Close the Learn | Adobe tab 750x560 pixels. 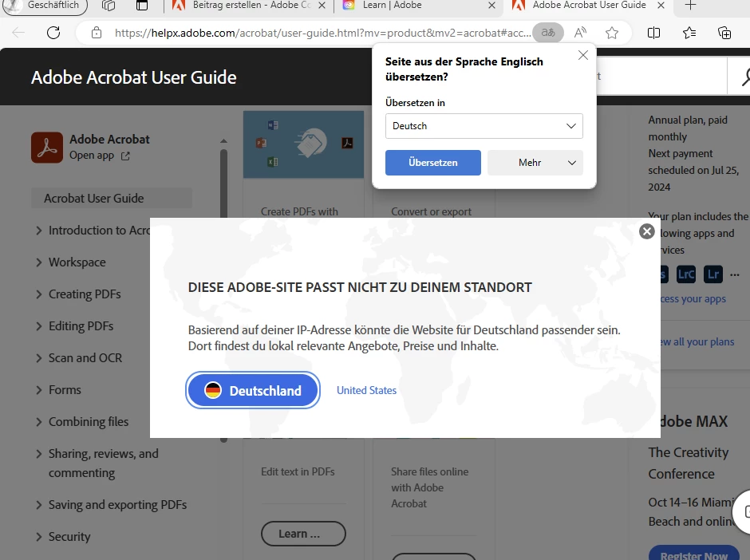(491, 6)
